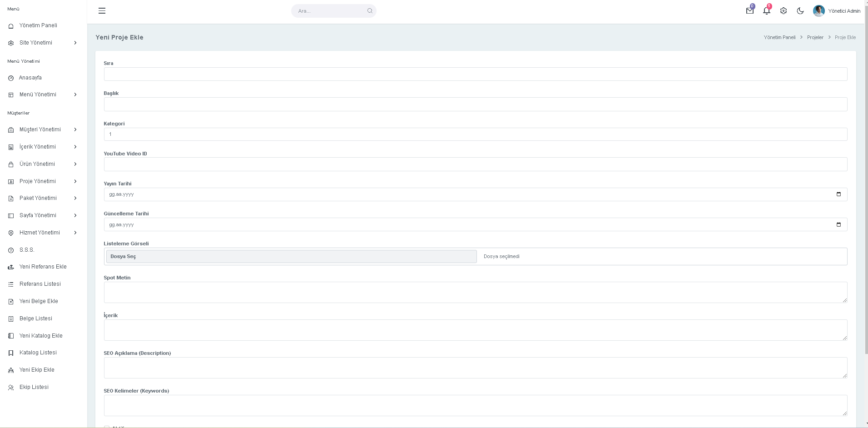Open the notifications bell icon
Viewport: 868px width, 428px height.
point(767,11)
